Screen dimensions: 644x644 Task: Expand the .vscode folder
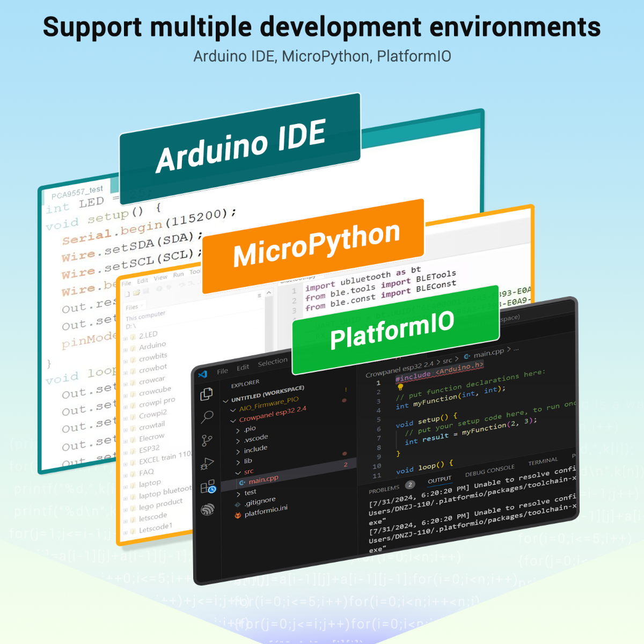point(238,441)
